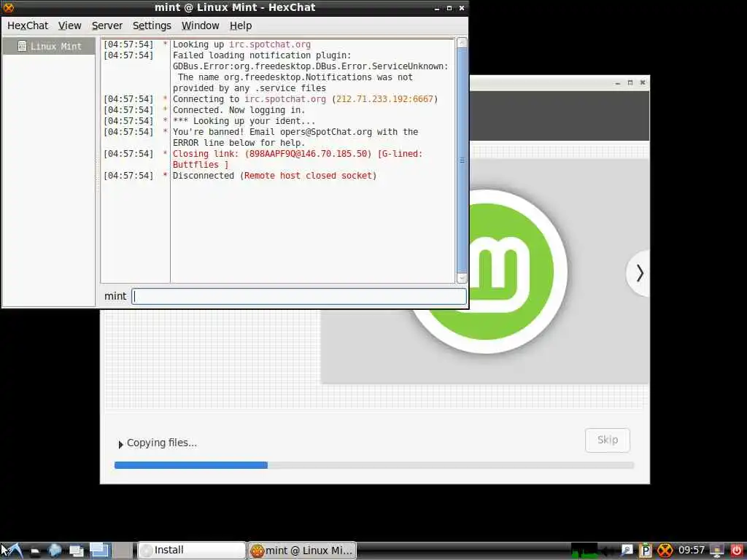Click the HexChat tray icon
The image size is (747, 560).
tap(665, 551)
